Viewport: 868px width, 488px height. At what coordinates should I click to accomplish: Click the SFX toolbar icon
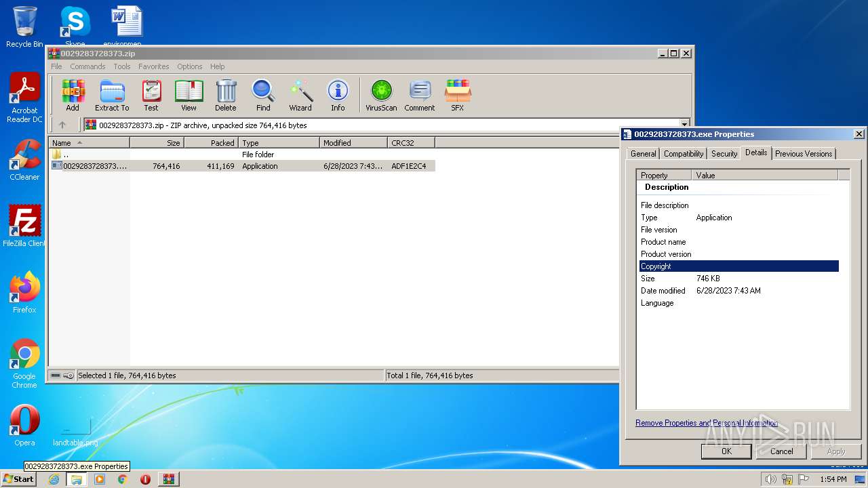tap(458, 95)
